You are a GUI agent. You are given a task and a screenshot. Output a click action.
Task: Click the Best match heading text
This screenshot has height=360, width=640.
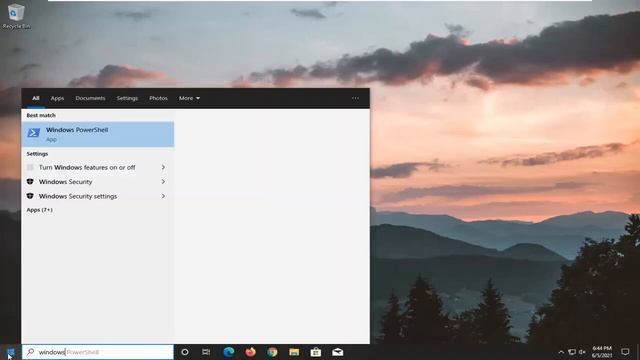(41, 116)
